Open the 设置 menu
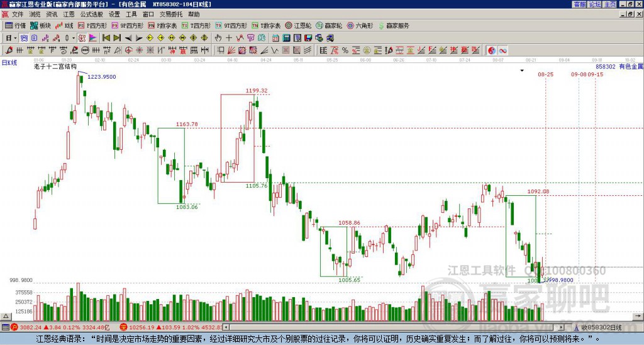The image size is (644, 345). pyautogui.click(x=114, y=14)
